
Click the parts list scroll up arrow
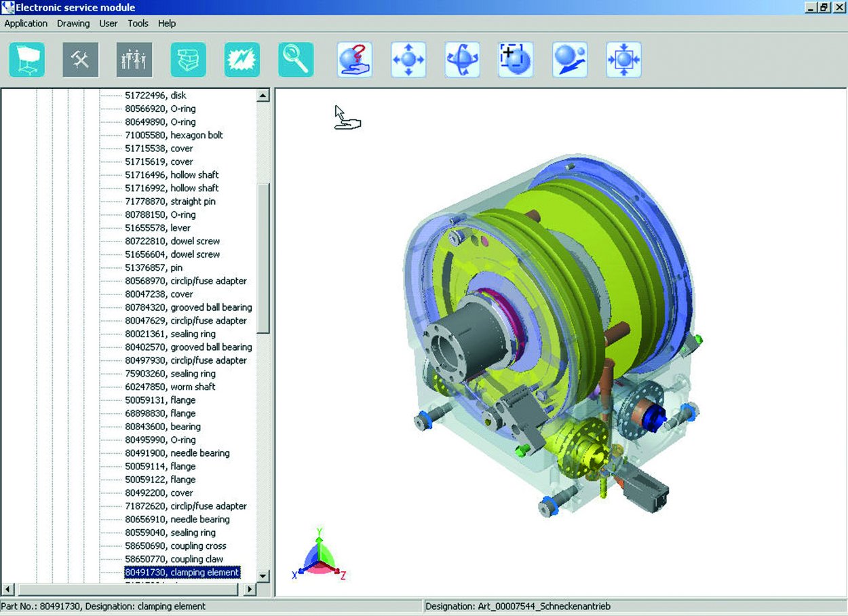(x=263, y=96)
